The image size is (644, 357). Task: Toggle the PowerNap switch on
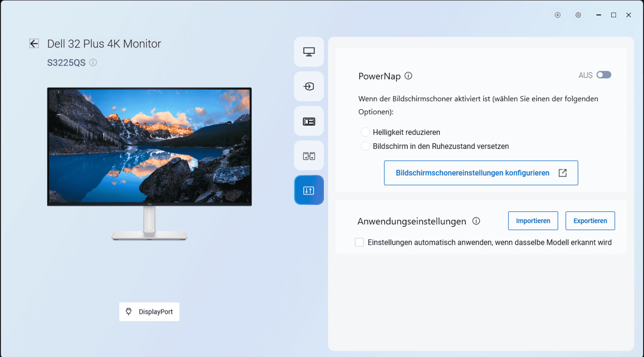coord(604,75)
